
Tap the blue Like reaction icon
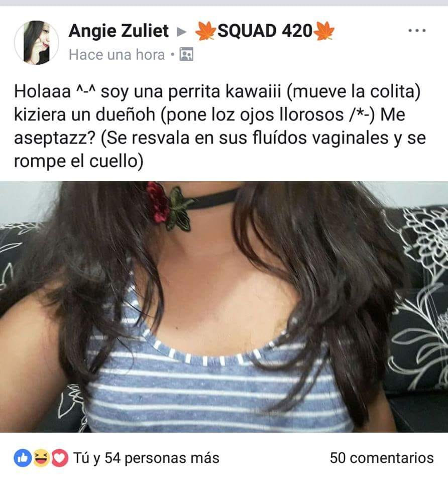coord(23,458)
